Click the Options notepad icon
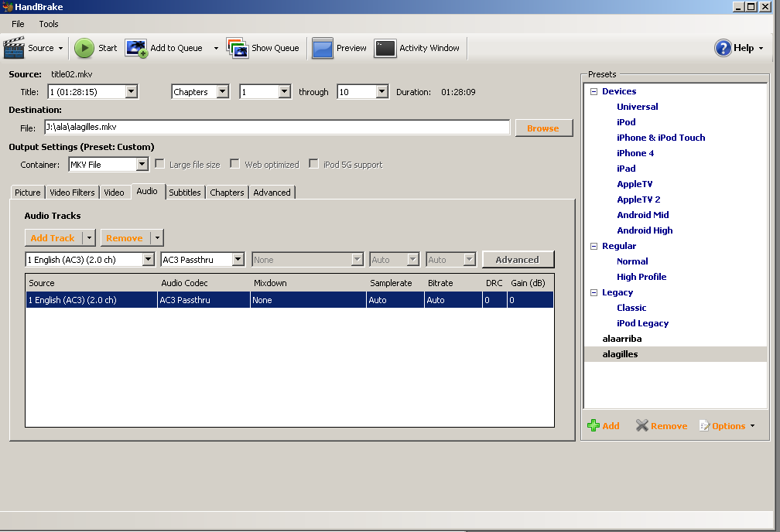Screen dimensions: 780x532 point(704,425)
